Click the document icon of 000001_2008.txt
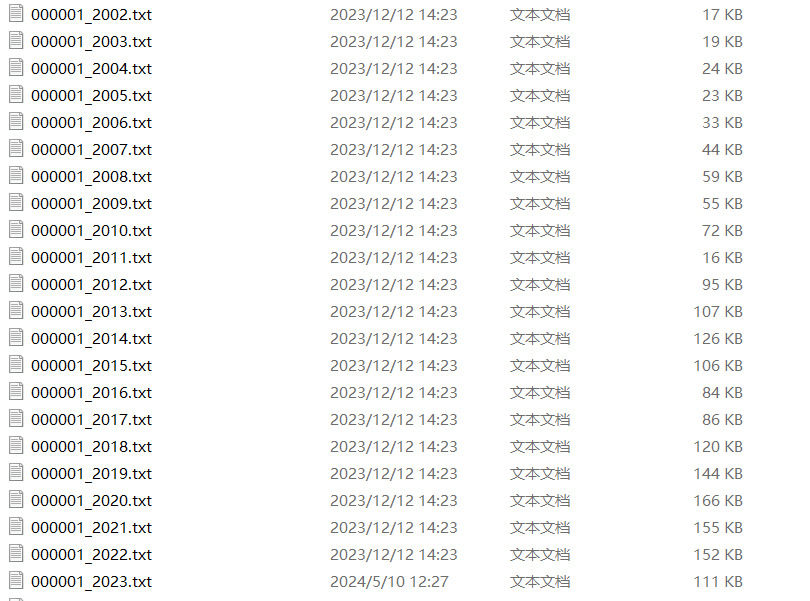 [x=16, y=176]
